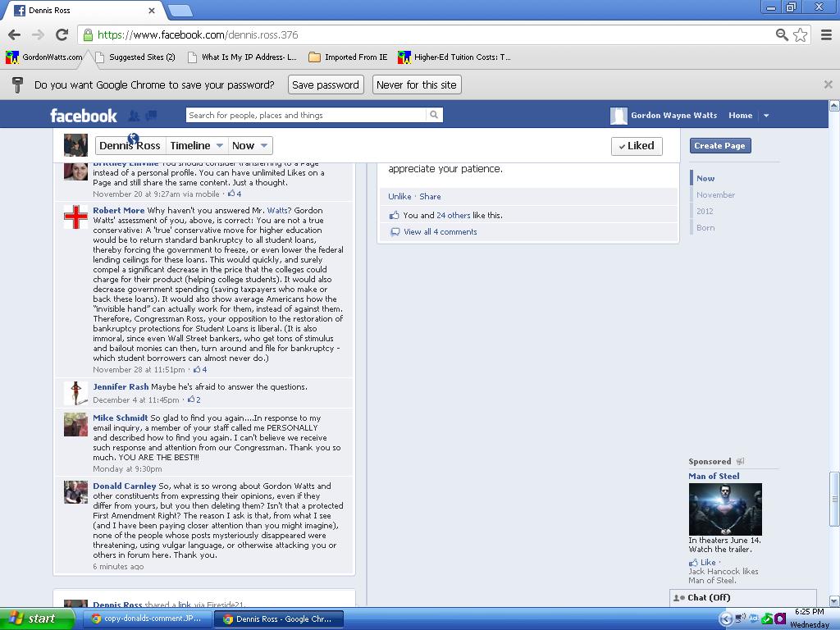Click the like thumb on Jennifer Rash's comment
The height and width of the screenshot is (630, 840).
pos(191,399)
